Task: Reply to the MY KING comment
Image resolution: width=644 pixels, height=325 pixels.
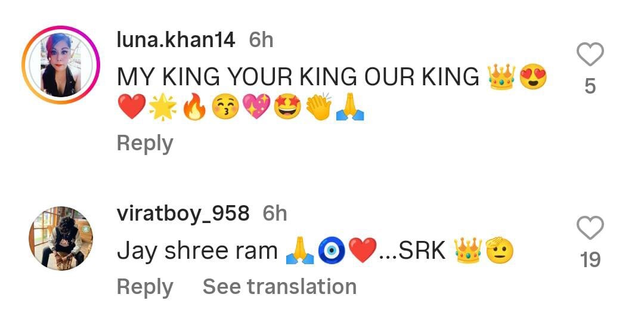Action: coord(145,144)
